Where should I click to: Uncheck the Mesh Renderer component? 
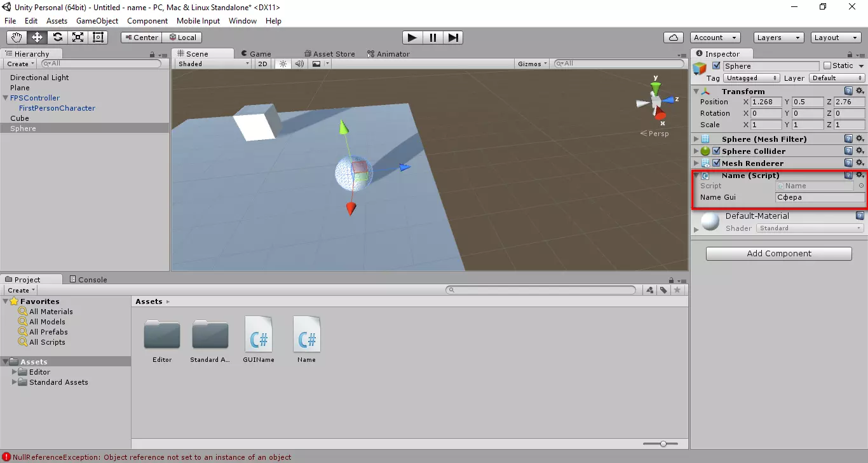[x=717, y=163]
